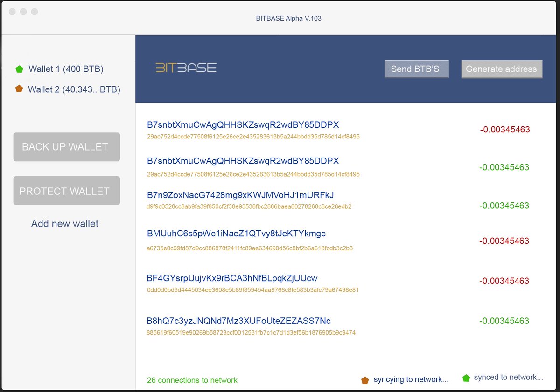Click the 26 connections to network indicator
This screenshot has height=392, width=560.
coord(192,380)
